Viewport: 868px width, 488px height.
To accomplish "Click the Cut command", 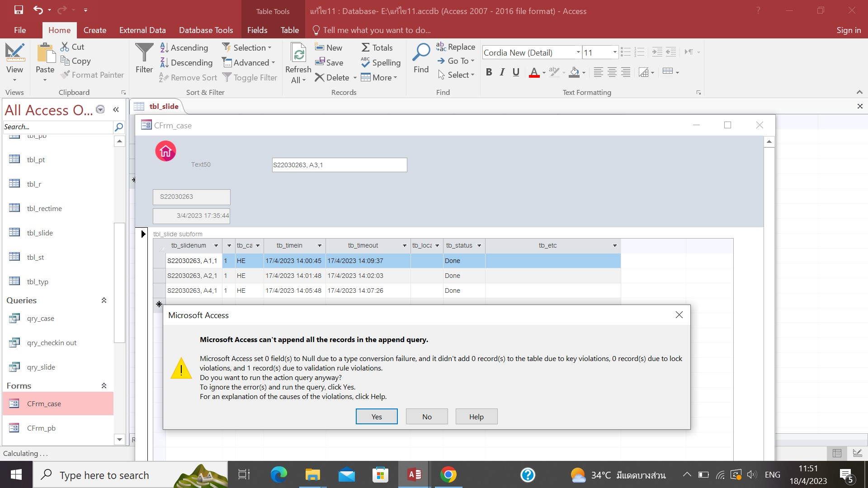I will point(72,47).
